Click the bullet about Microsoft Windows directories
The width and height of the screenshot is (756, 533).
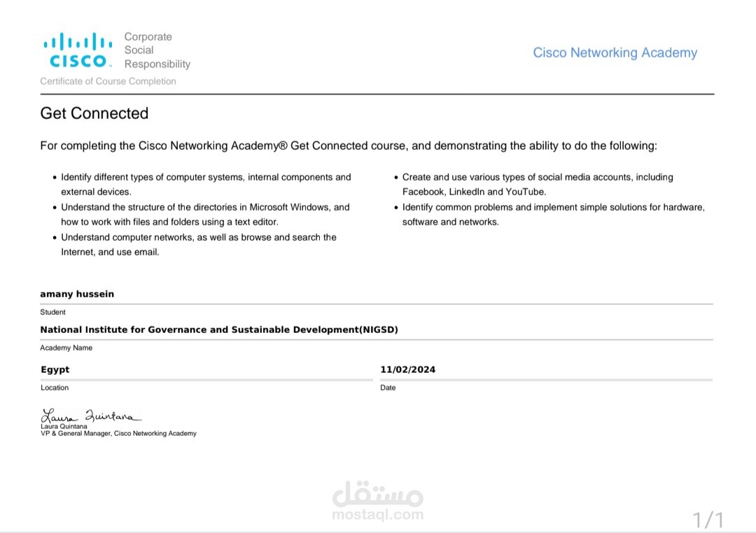click(202, 215)
